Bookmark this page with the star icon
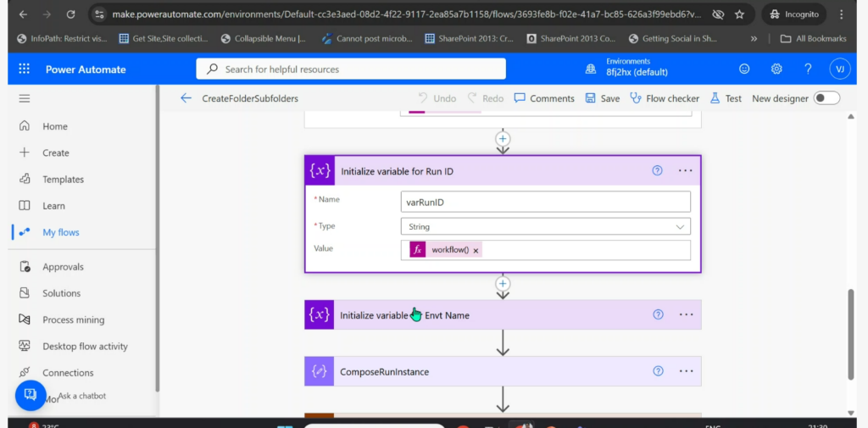This screenshot has width=868, height=428. tap(739, 14)
